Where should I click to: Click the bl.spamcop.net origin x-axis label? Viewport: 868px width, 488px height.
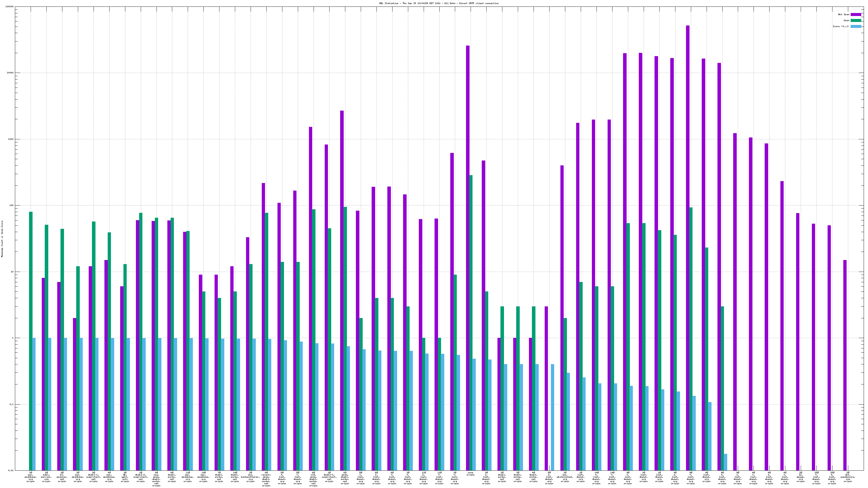62,477
